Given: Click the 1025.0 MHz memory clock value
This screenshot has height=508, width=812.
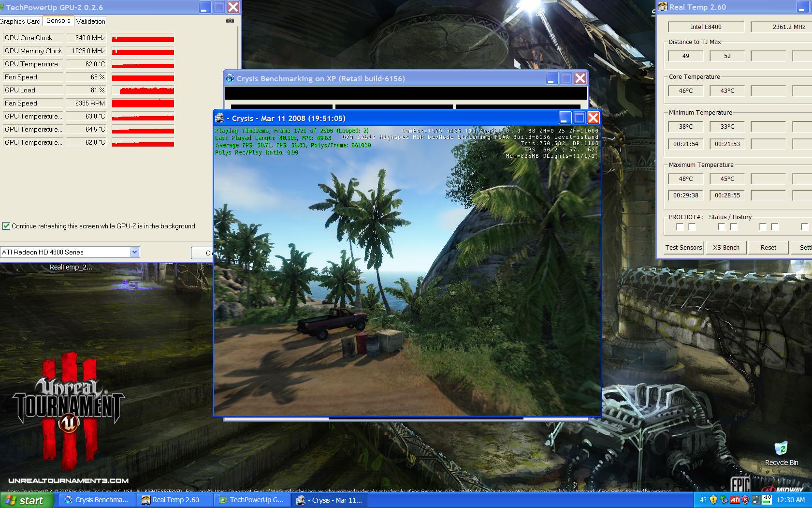Looking at the screenshot, I should pos(86,51).
